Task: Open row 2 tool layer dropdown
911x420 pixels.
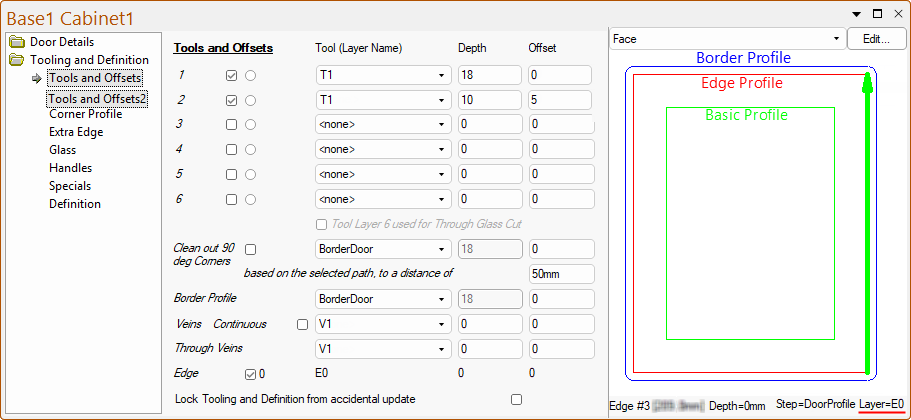Action: coord(383,100)
